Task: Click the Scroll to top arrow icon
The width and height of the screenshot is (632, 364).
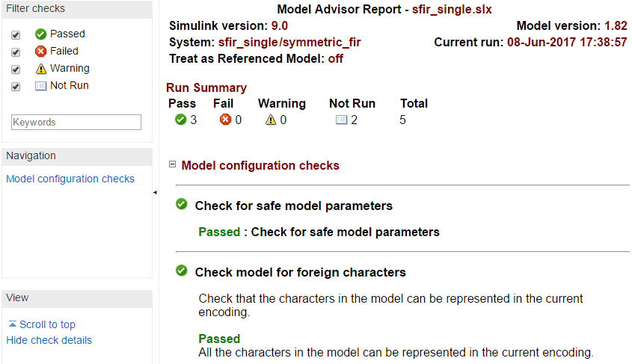Action: point(13,324)
